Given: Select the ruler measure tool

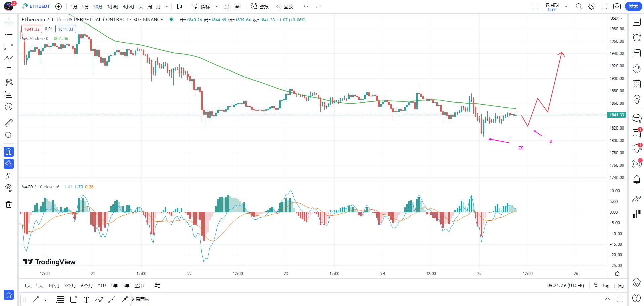Looking at the screenshot, I should pos(9,123).
